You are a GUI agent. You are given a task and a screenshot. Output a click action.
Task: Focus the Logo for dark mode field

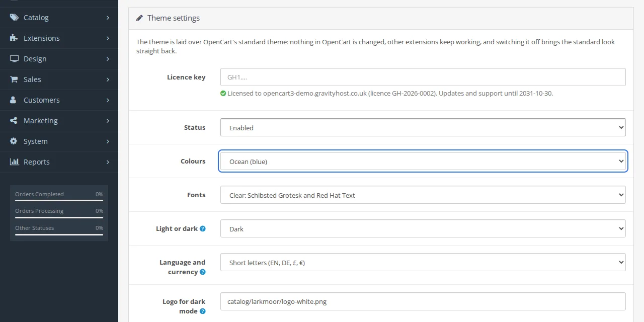tap(423, 301)
